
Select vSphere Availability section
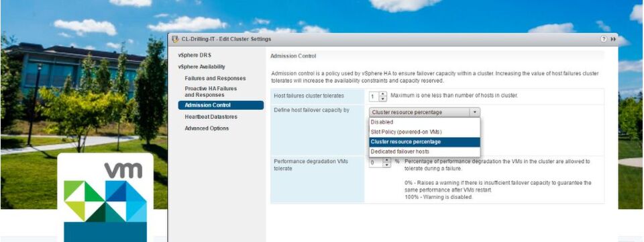point(201,67)
